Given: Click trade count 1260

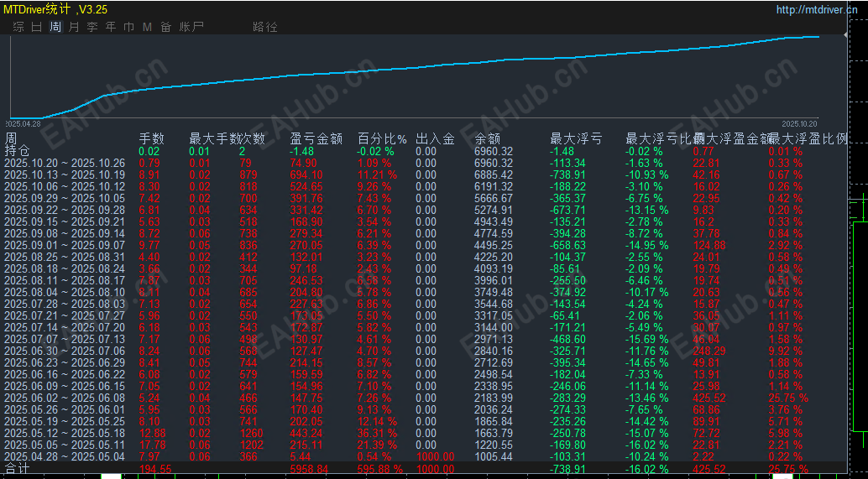Looking at the screenshot, I should (252, 433).
